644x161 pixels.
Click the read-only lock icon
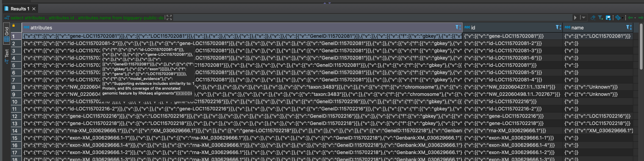14,25
